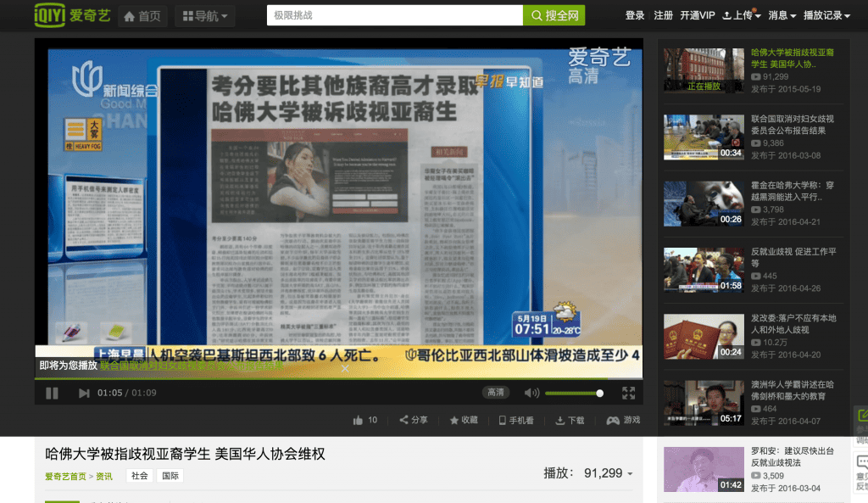Pause the video playback
This screenshot has width=868, height=503.
click(x=52, y=393)
